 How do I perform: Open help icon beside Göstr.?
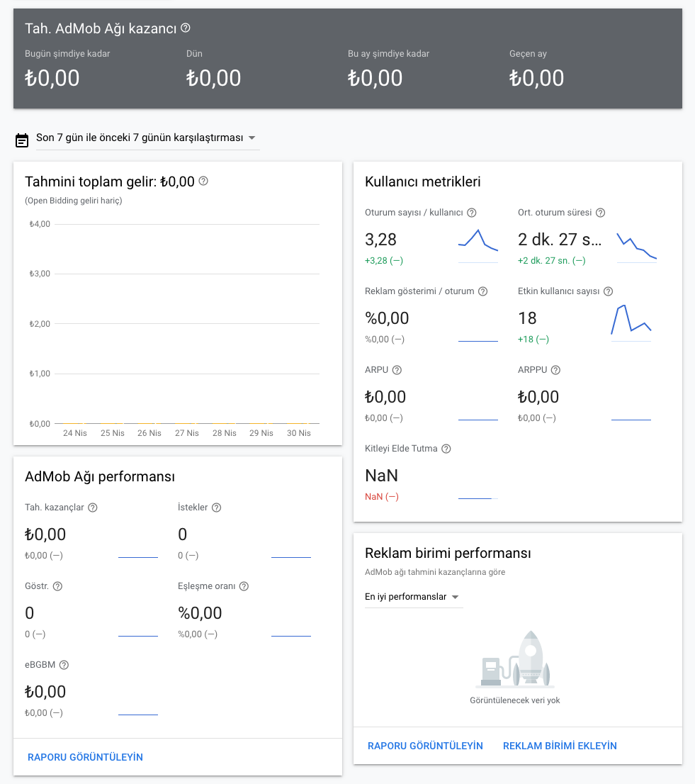point(57,586)
